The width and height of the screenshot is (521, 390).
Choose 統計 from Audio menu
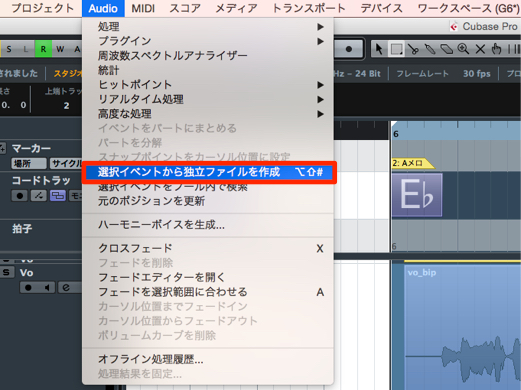[208, 70]
